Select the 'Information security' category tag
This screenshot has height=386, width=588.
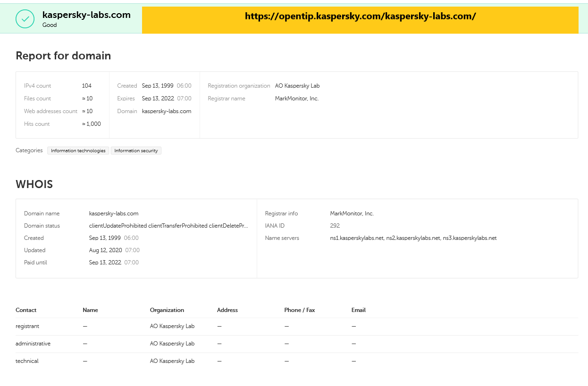pos(136,150)
